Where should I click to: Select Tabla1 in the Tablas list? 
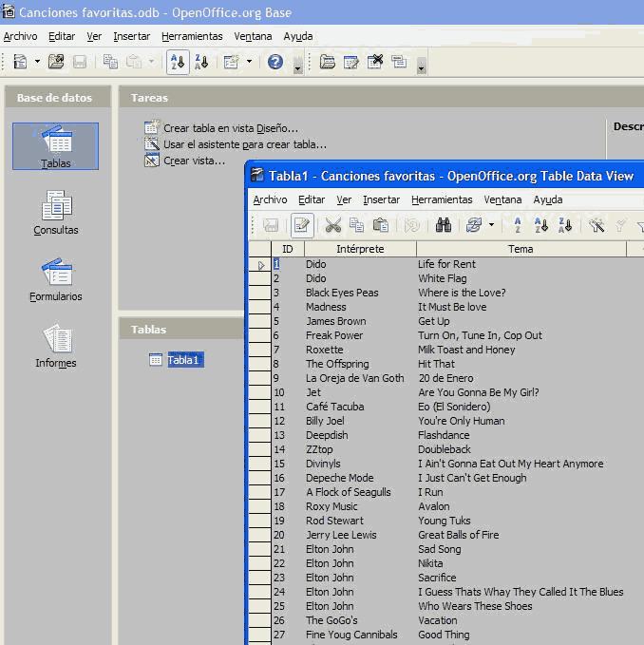point(185,360)
